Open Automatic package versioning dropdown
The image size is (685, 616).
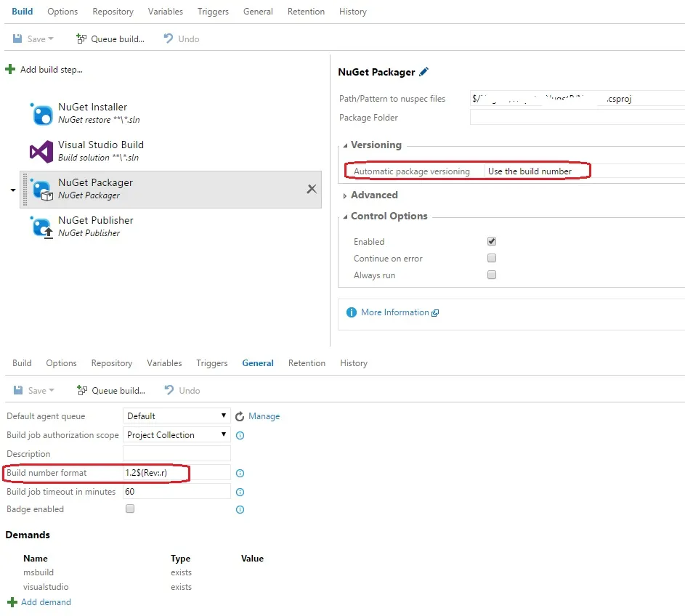(x=585, y=171)
